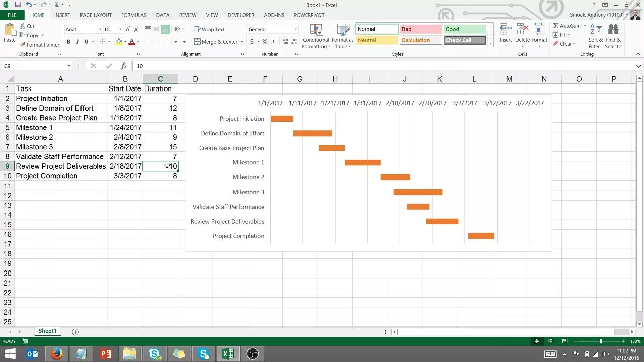Click the Sheet1 tab
The width and height of the screenshot is (644, 362).
(47, 331)
